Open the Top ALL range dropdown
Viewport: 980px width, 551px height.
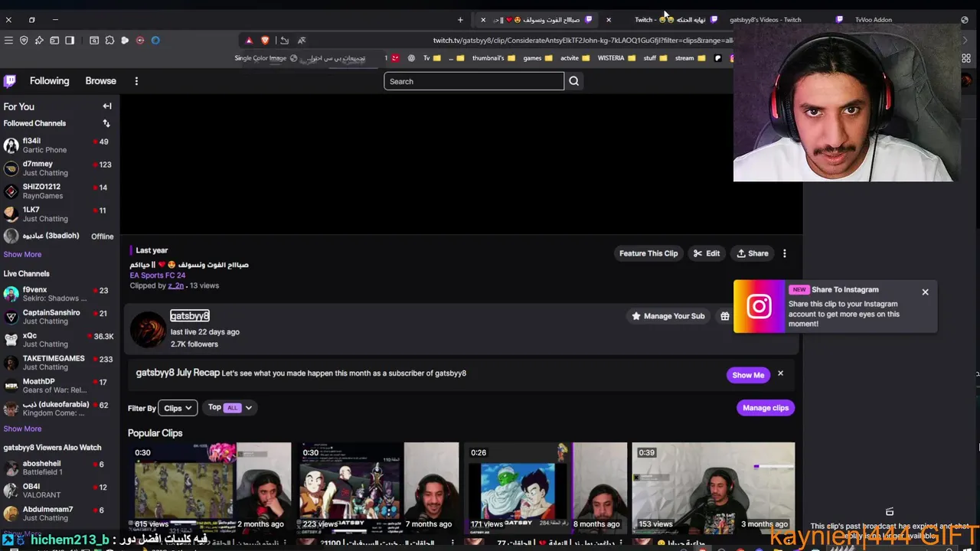230,408
